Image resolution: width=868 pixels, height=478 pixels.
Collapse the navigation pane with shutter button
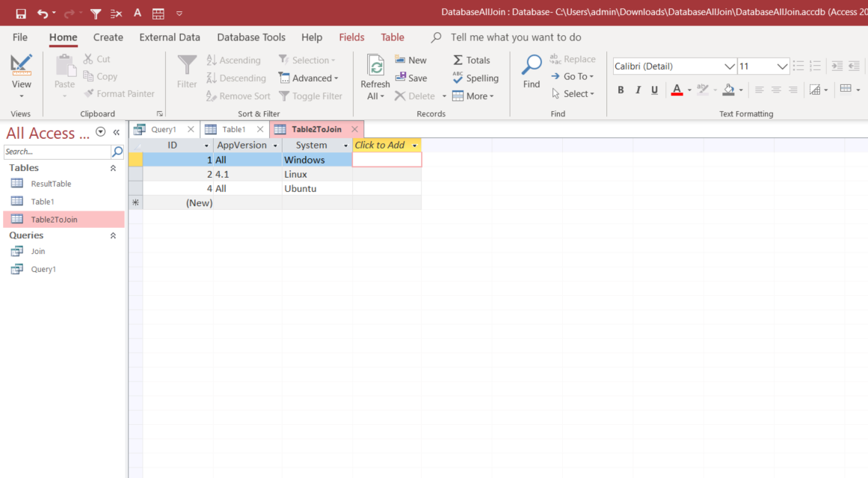[x=116, y=132]
